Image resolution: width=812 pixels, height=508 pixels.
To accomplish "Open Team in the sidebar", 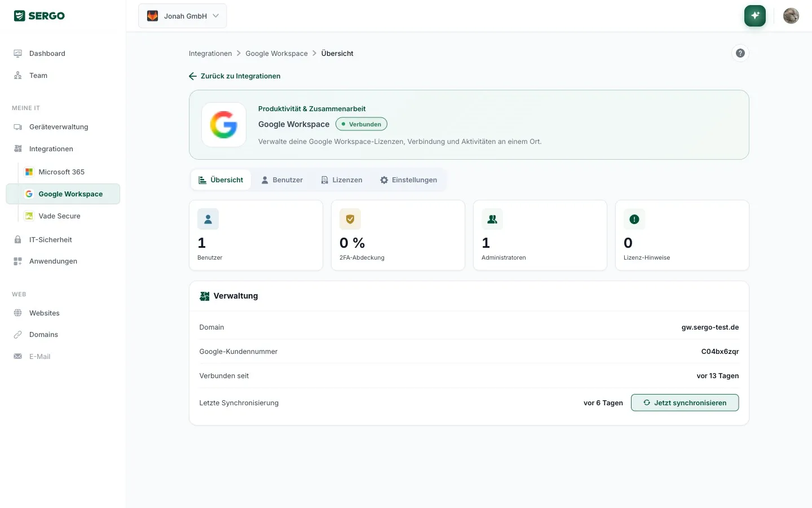I will 63,76.
